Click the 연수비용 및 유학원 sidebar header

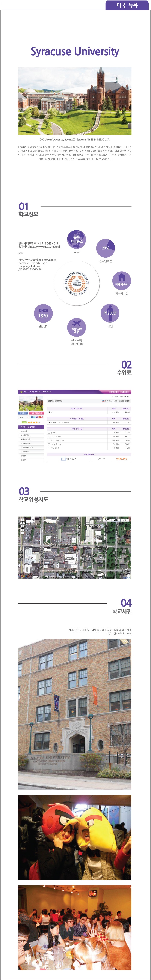tap(31, 427)
